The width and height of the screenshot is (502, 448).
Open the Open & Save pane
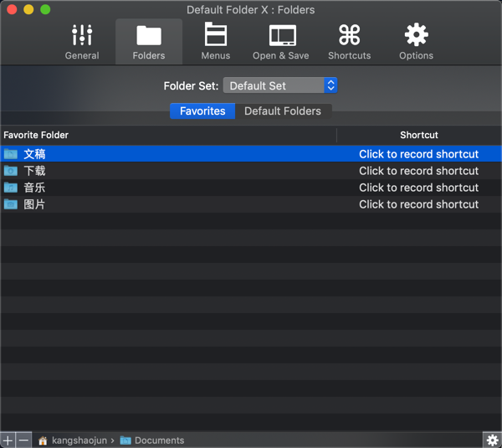(x=281, y=42)
